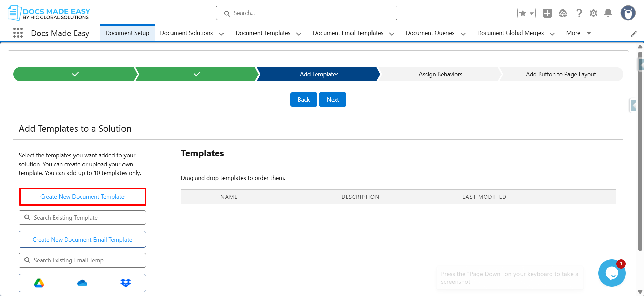This screenshot has height=296, width=644.
Task: Open the App Launcher grid icon
Action: tap(18, 33)
